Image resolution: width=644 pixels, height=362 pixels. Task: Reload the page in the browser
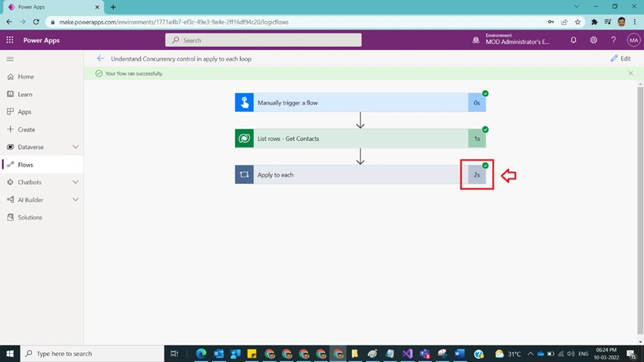[x=36, y=22]
